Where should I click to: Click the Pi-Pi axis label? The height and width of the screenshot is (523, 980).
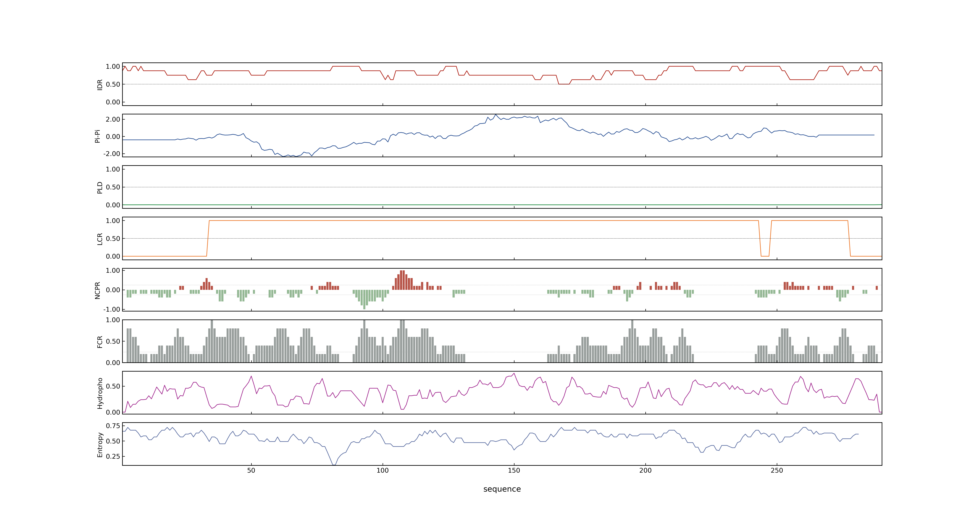(x=97, y=136)
